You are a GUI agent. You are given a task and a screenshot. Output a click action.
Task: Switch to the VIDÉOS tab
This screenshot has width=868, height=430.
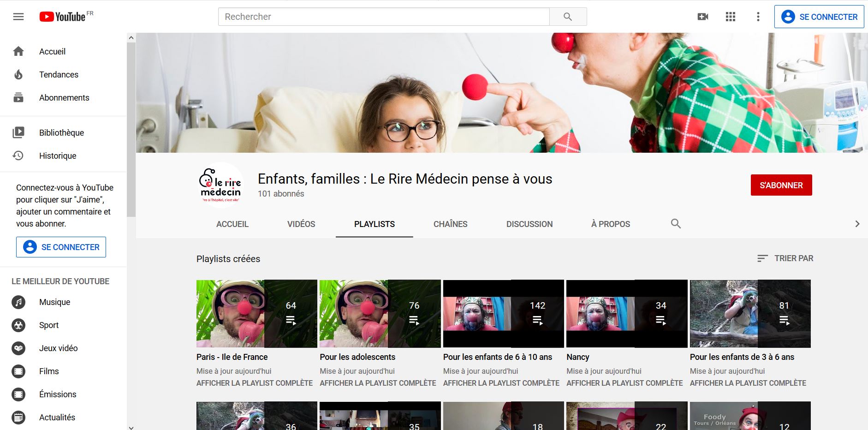pos(301,224)
